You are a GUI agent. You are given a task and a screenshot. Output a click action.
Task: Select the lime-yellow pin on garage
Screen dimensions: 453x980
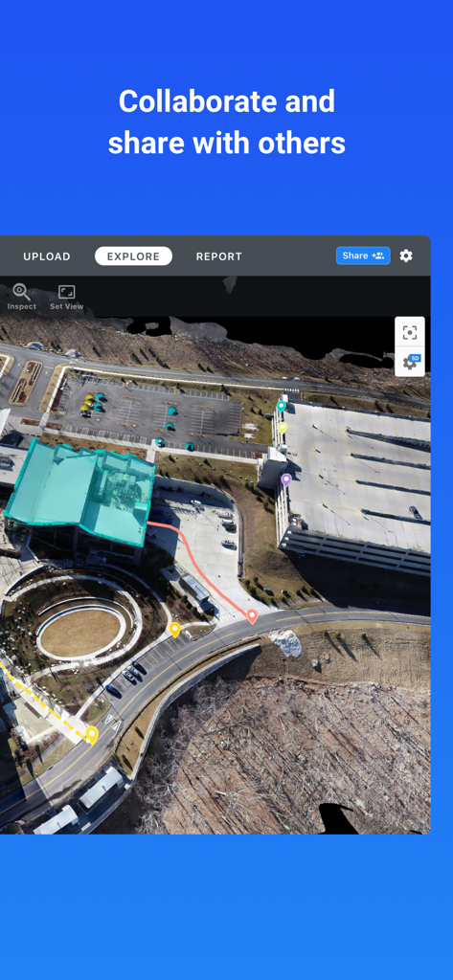[283, 428]
